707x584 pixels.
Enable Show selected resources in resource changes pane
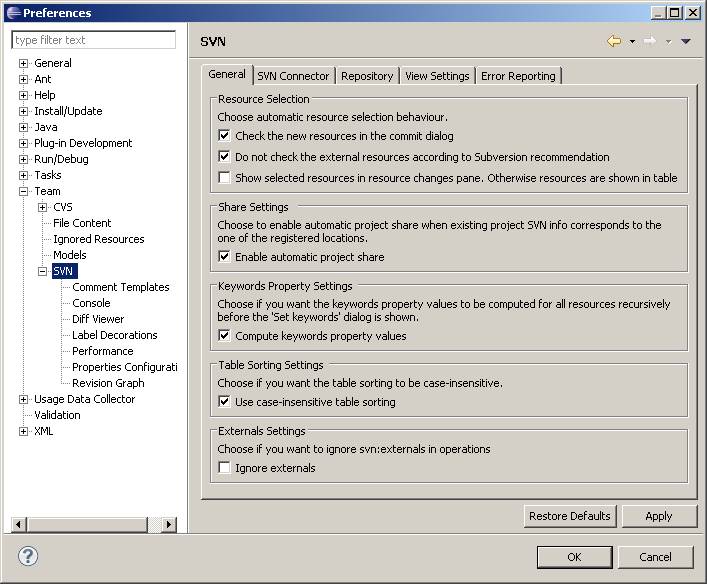click(224, 177)
